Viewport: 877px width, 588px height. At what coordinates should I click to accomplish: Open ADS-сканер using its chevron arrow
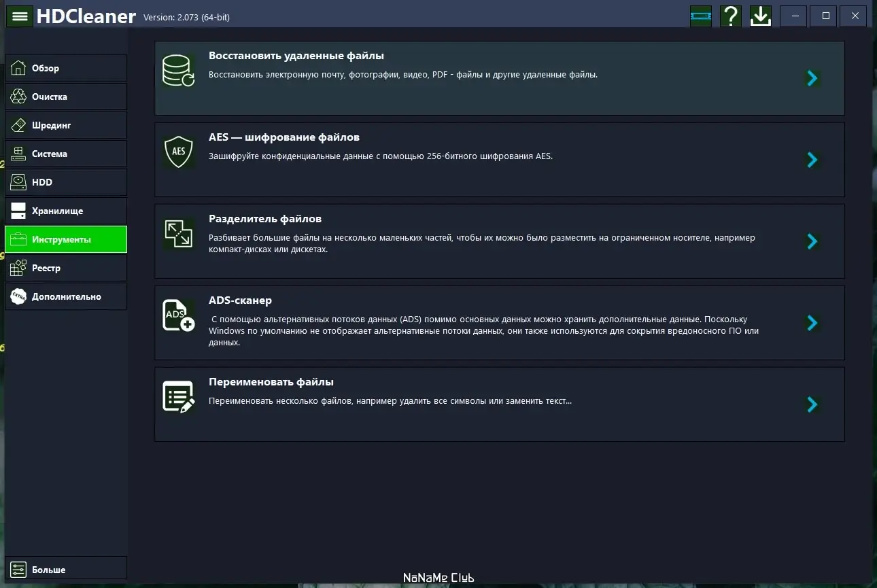pos(812,323)
